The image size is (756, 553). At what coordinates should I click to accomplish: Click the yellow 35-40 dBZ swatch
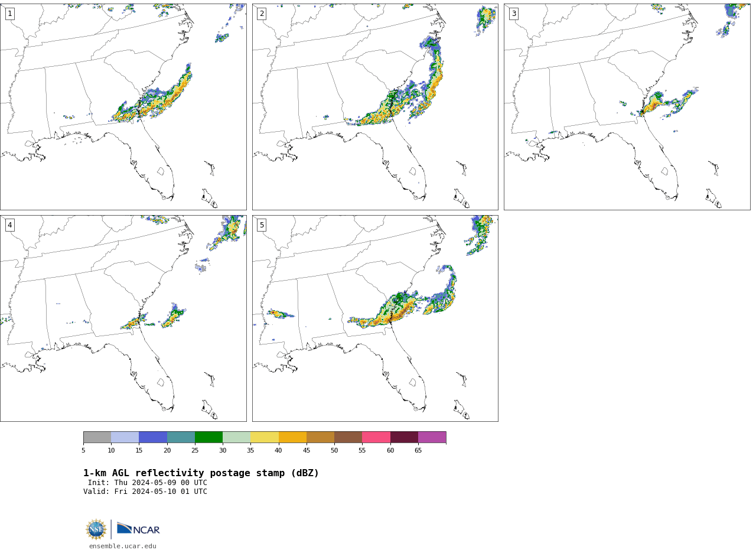pos(265,437)
